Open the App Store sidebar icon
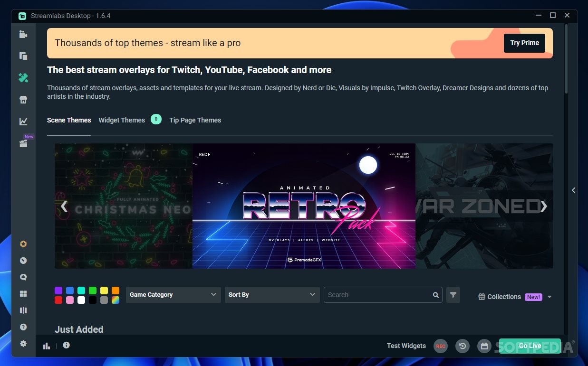Screen dimensions: 588x366 click(23, 100)
